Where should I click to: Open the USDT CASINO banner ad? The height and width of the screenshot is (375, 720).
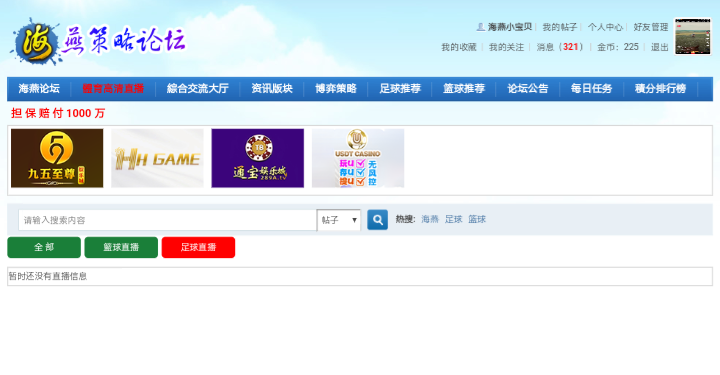[358, 158]
